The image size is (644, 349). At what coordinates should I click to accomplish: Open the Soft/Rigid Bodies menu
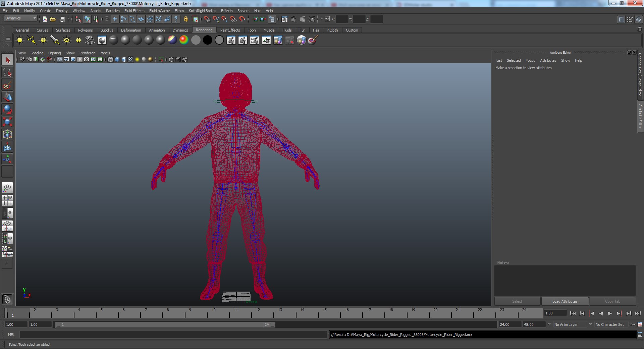[x=202, y=11]
